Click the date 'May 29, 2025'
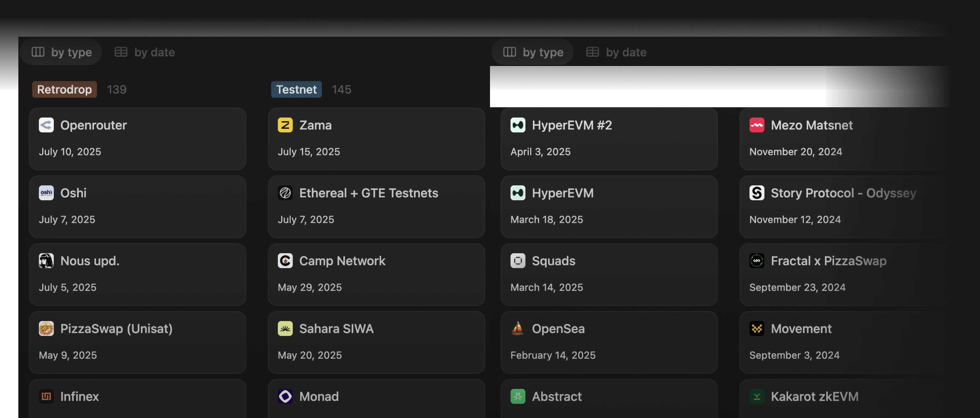 (310, 287)
